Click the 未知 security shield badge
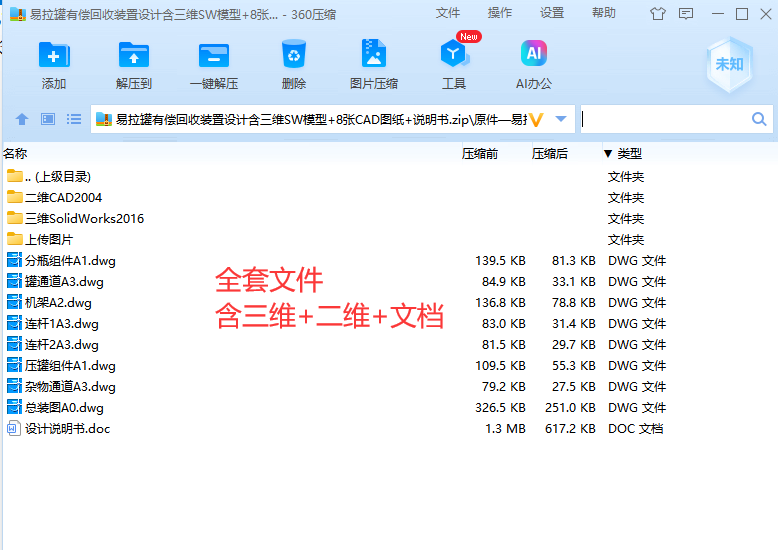778x550 pixels. (729, 65)
